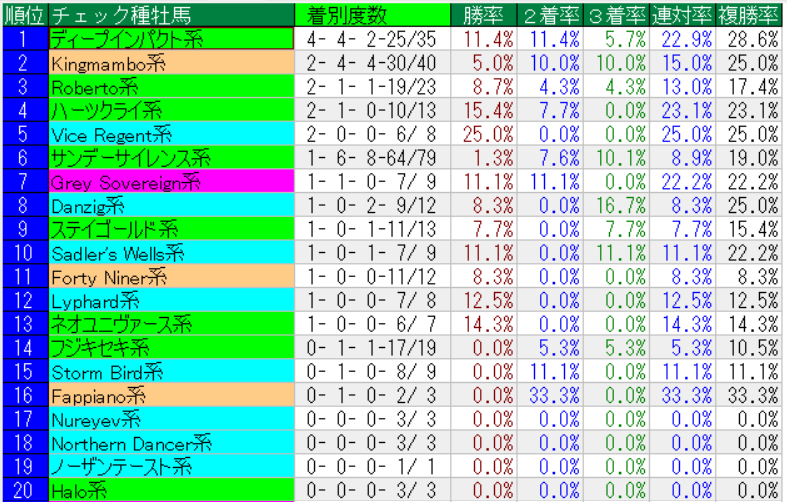Image resolution: width=787 pixels, height=502 pixels.
Task: Select the Sadler's Wells系 row
Action: [171, 252]
